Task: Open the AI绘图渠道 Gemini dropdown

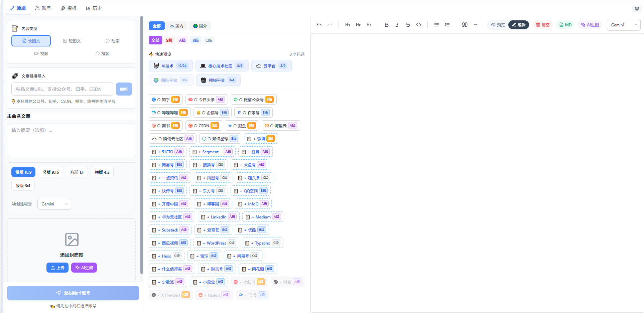Action: 54,204
